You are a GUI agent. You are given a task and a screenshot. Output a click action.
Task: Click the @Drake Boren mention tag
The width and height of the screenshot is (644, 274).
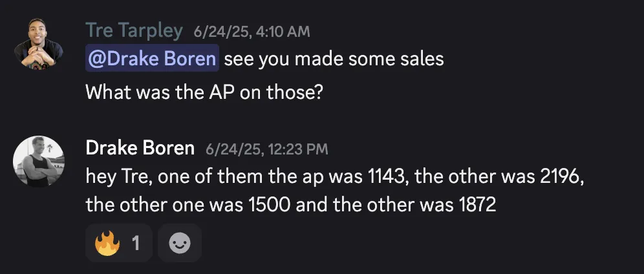[x=152, y=59]
